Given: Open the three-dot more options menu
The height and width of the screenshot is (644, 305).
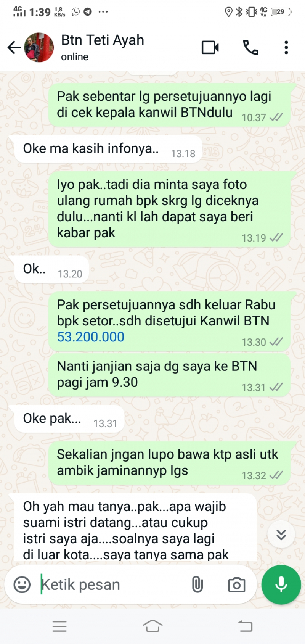Looking at the screenshot, I should (286, 48).
